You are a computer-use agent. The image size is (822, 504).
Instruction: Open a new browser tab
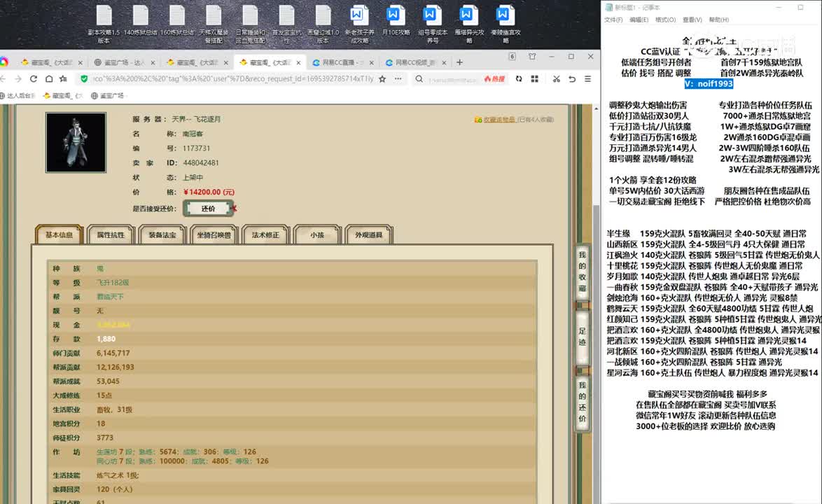460,62
